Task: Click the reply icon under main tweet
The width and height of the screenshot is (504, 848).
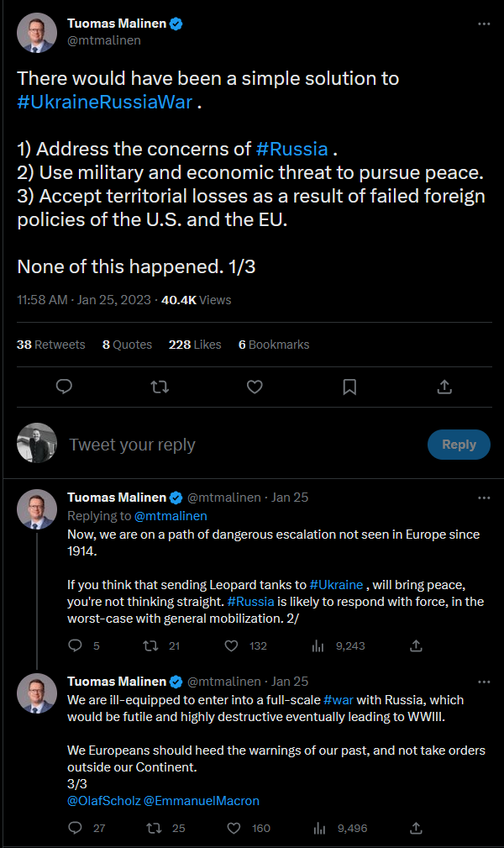Action: click(x=65, y=387)
